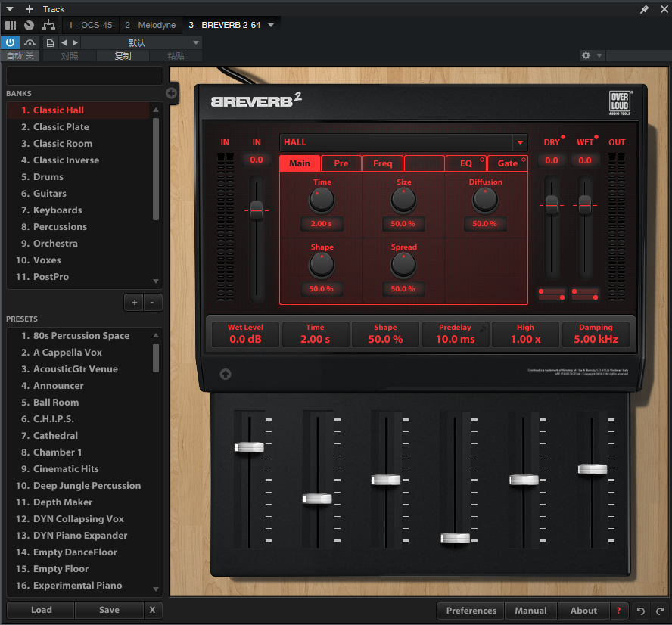Click the WET level fader handle

pyautogui.click(x=585, y=205)
